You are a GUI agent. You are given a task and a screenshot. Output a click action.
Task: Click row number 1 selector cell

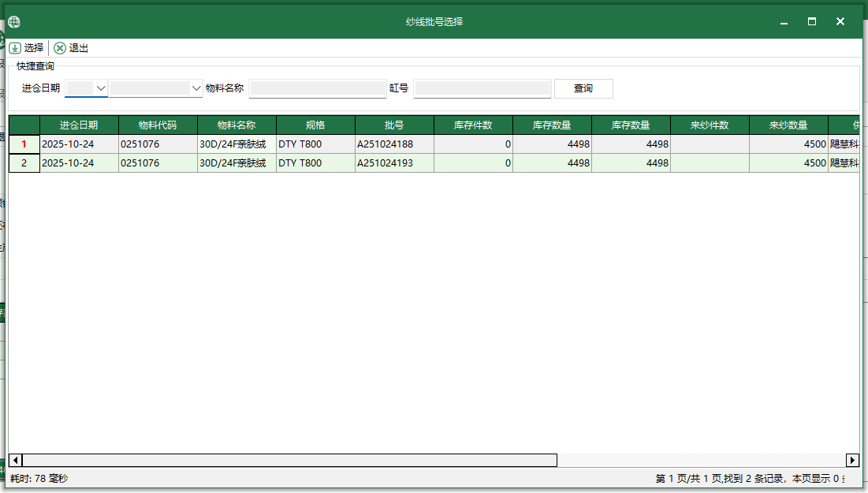pyautogui.click(x=24, y=144)
